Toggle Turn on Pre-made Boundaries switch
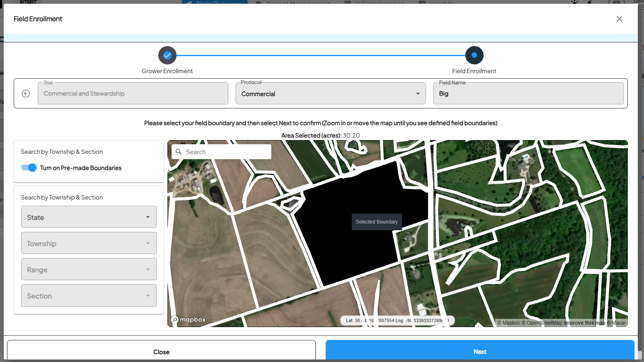 click(29, 168)
